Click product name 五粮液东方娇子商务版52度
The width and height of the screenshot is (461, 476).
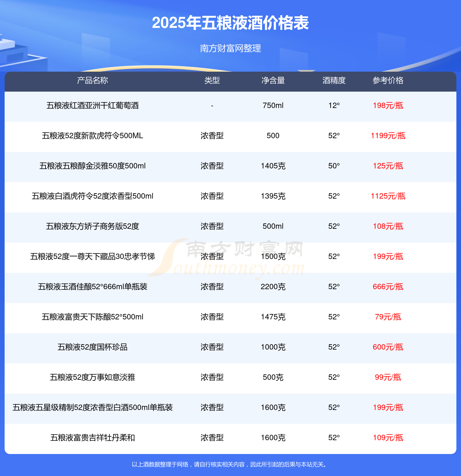point(92,226)
